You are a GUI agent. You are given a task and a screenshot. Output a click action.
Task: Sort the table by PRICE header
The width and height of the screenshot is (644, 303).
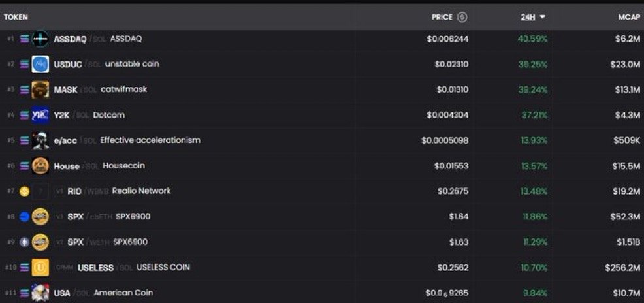(442, 17)
